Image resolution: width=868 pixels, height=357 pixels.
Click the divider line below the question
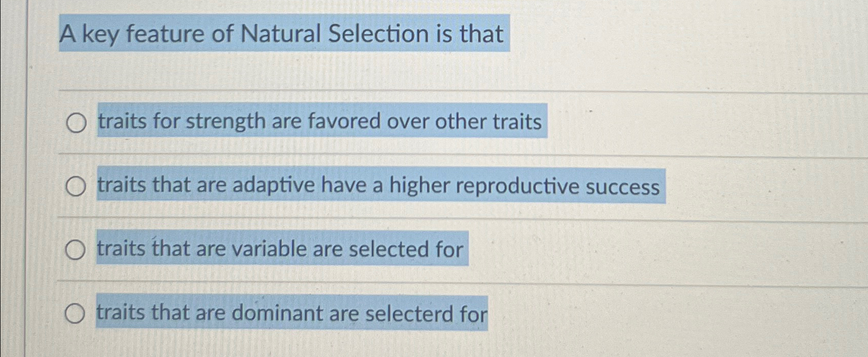pos(434,91)
